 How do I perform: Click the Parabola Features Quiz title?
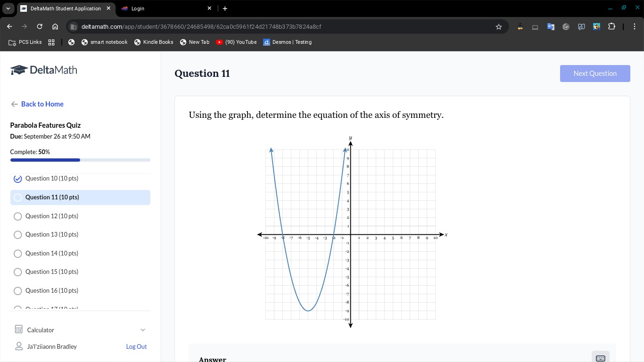[x=45, y=125]
